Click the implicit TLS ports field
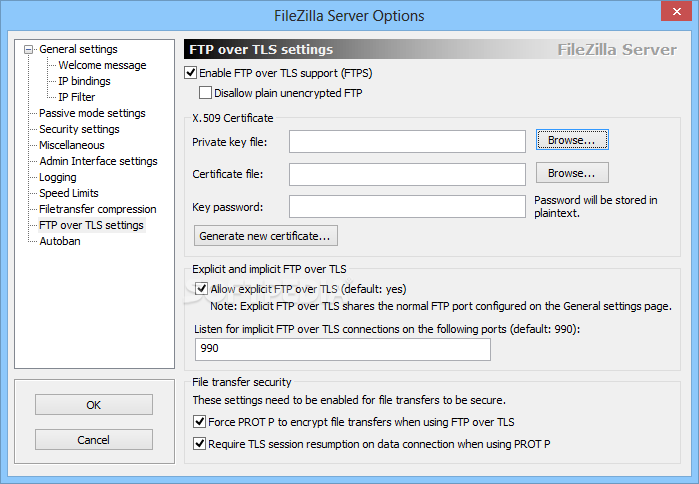Image resolution: width=699 pixels, height=484 pixels. pos(343,349)
